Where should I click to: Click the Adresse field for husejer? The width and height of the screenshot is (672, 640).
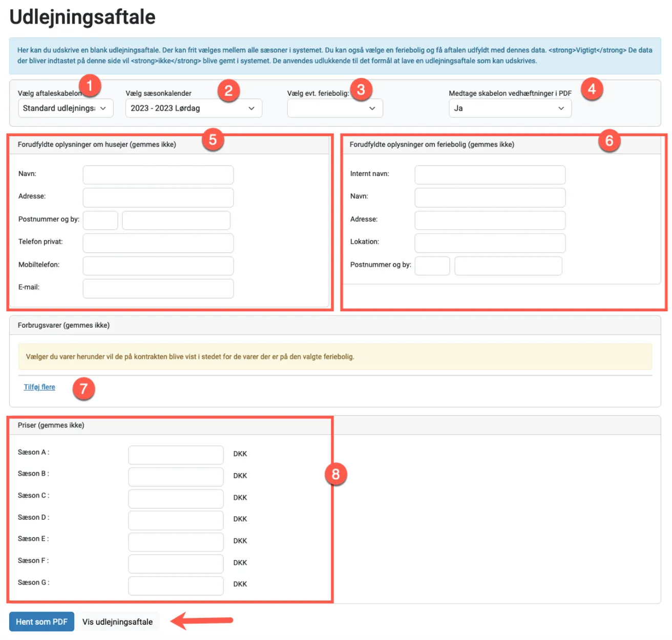click(x=158, y=197)
